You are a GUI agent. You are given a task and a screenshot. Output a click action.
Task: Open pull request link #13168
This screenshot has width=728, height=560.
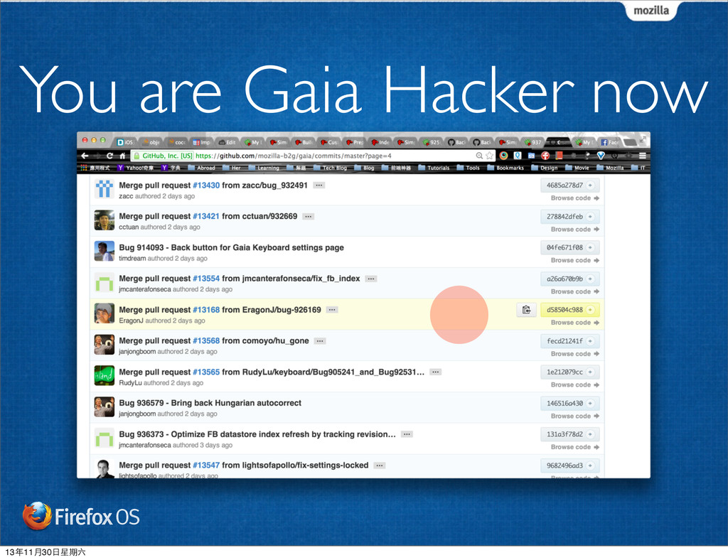[206, 309]
